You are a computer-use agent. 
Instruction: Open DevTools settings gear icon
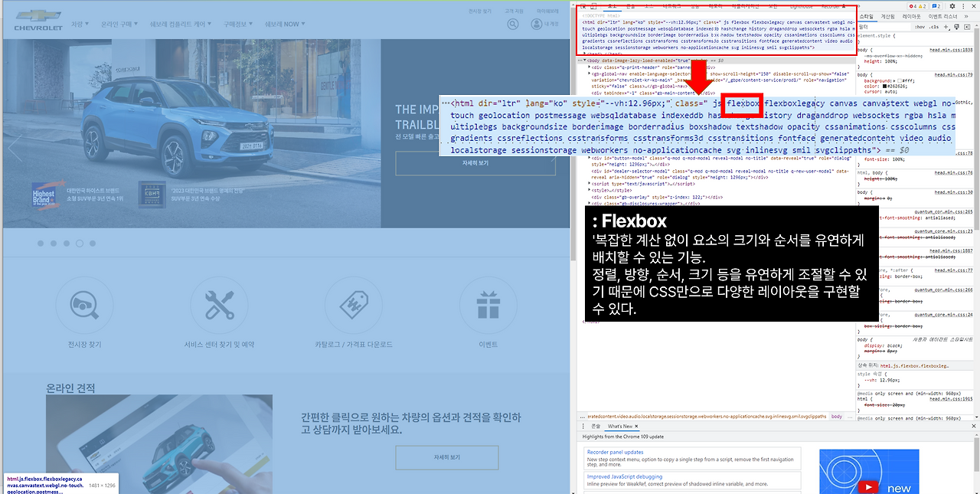pyautogui.click(x=952, y=6)
